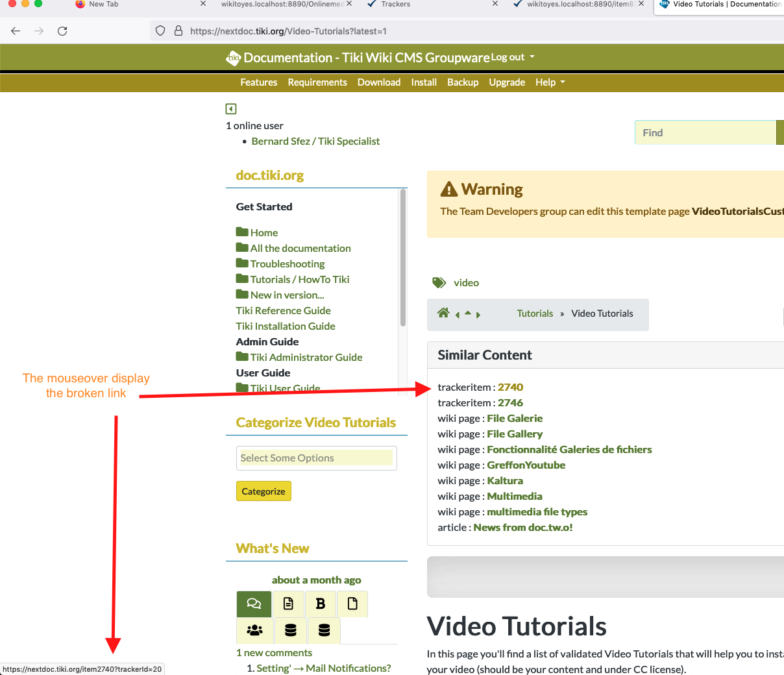Select the second database stack icon tab
This screenshot has width=784, height=675.
[x=325, y=630]
